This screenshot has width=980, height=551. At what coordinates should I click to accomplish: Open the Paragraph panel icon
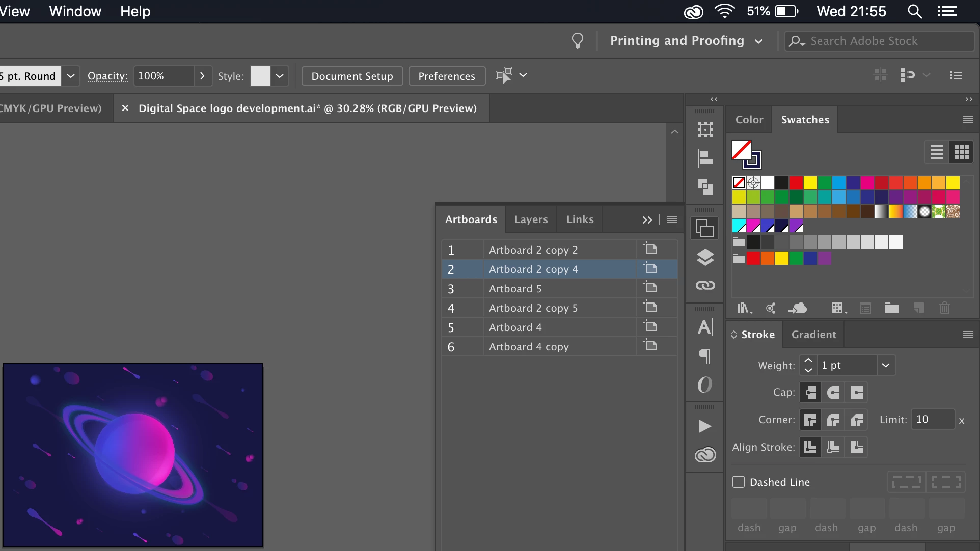point(705,356)
